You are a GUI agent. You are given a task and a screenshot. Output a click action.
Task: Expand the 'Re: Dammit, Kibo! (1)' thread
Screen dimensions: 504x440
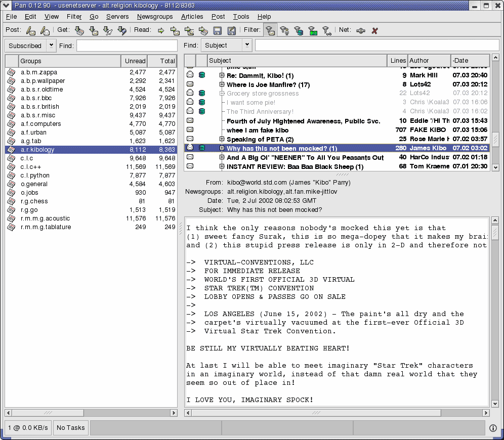click(x=222, y=75)
